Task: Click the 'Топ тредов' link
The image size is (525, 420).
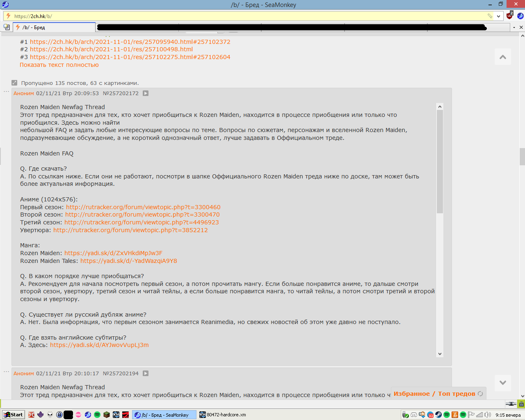Action: (457, 394)
